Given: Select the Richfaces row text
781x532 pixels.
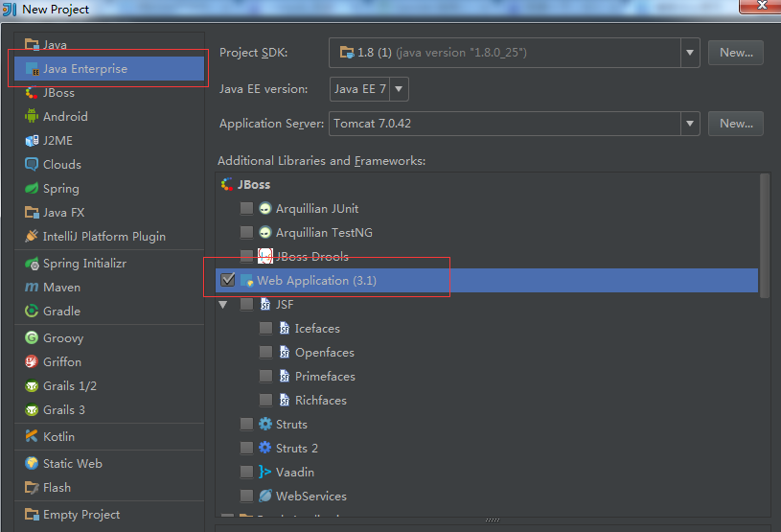Looking at the screenshot, I should [321, 401].
